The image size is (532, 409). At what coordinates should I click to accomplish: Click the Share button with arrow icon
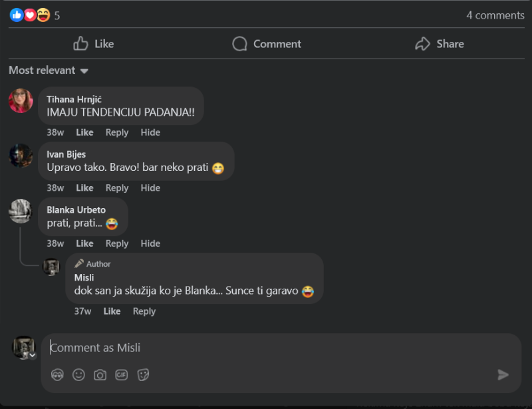pos(440,44)
